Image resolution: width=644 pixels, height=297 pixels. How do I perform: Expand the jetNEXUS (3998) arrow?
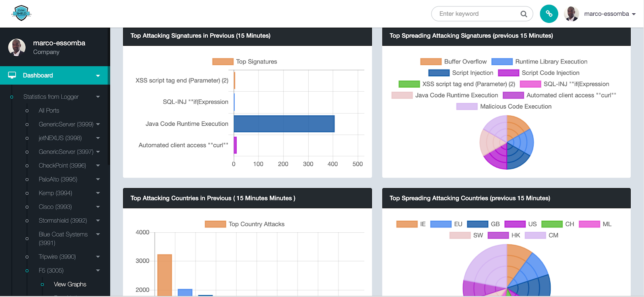98,138
